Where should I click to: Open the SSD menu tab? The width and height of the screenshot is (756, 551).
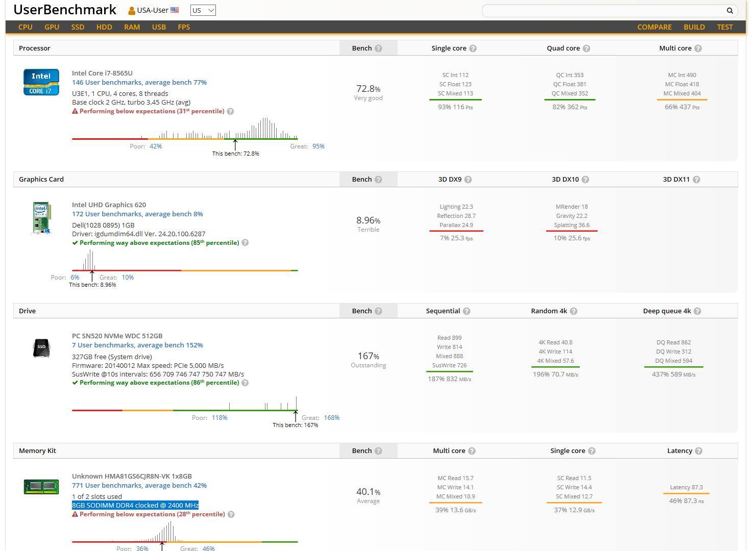tap(78, 27)
